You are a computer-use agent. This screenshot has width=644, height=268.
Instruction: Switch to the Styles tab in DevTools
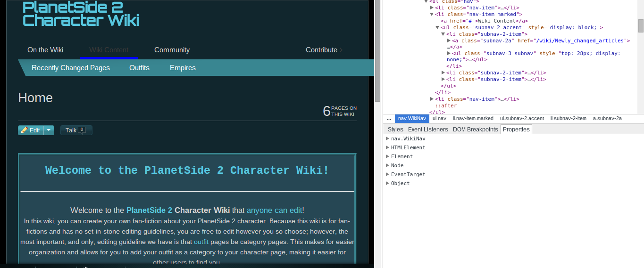(x=395, y=130)
